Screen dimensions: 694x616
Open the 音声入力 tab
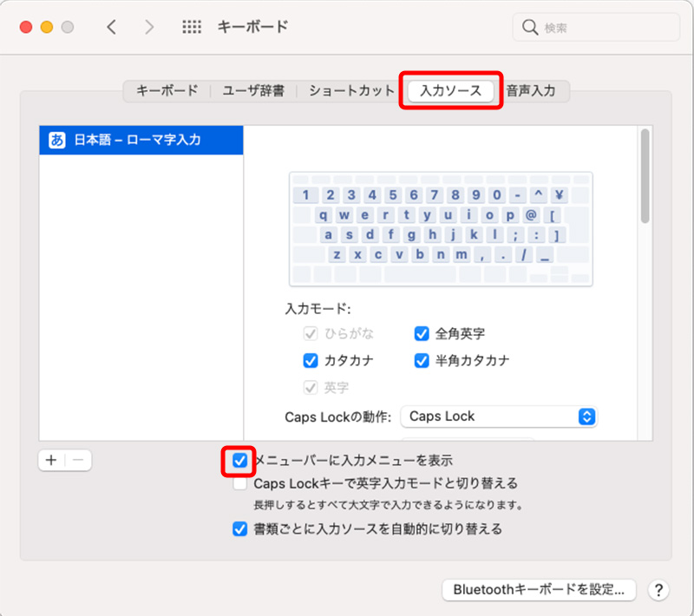pyautogui.click(x=532, y=89)
